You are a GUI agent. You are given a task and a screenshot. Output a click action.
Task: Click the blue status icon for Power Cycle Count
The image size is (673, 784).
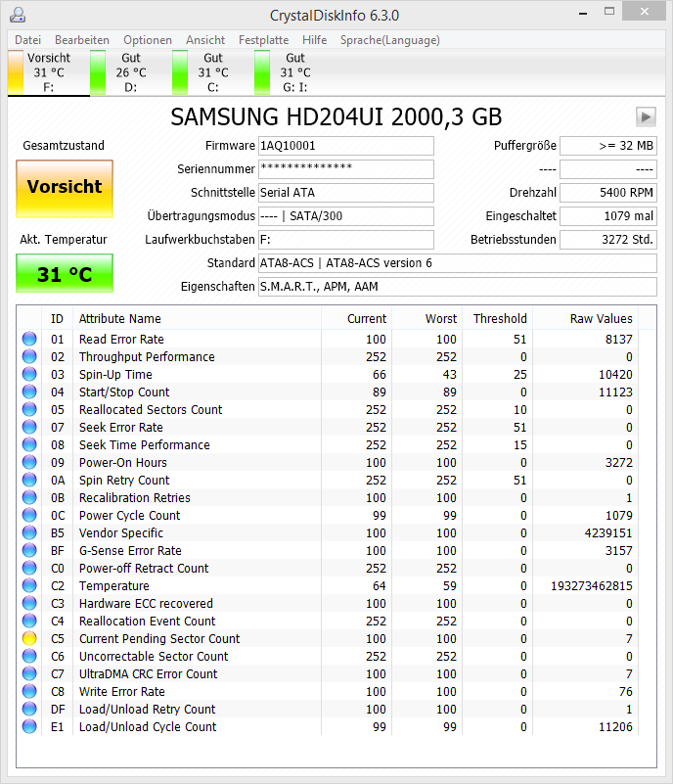pyautogui.click(x=29, y=515)
